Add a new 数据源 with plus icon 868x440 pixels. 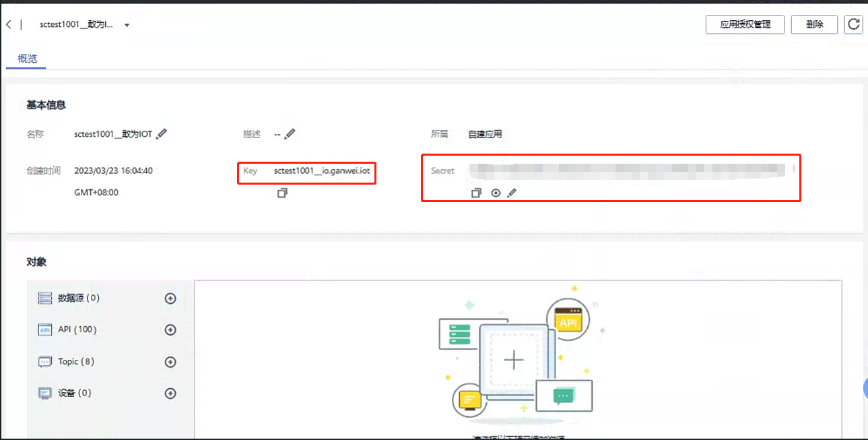tap(170, 298)
